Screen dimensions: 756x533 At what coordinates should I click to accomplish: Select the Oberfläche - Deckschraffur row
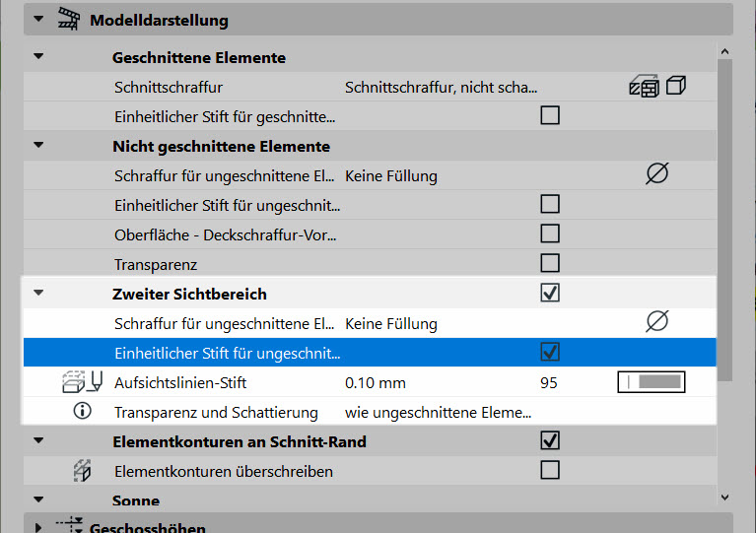pyautogui.click(x=370, y=234)
